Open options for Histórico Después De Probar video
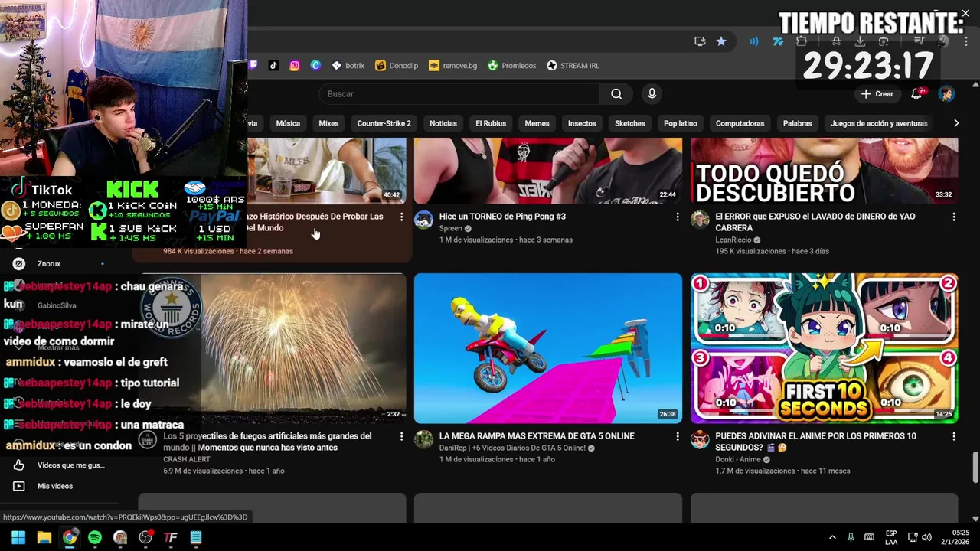The height and width of the screenshot is (551, 980). pyautogui.click(x=401, y=217)
